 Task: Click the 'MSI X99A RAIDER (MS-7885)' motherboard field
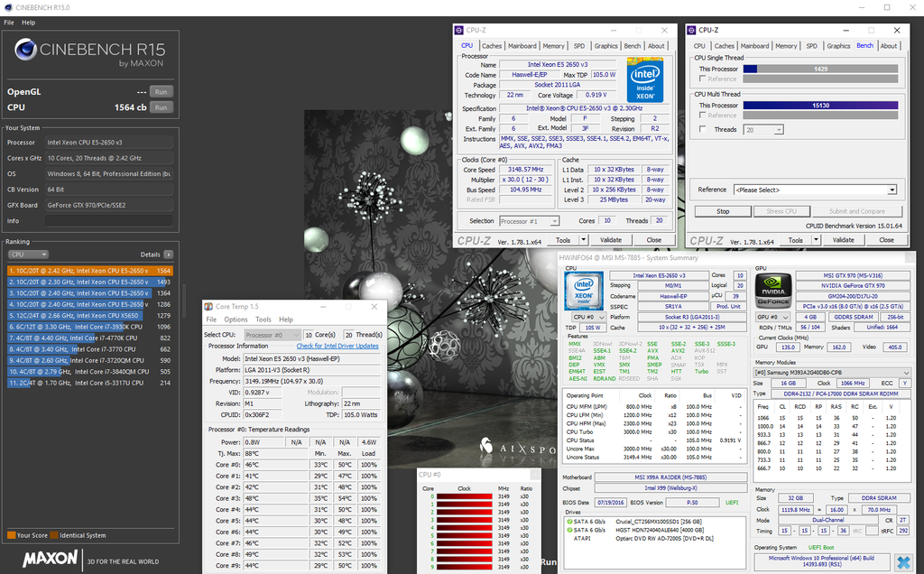(670, 477)
